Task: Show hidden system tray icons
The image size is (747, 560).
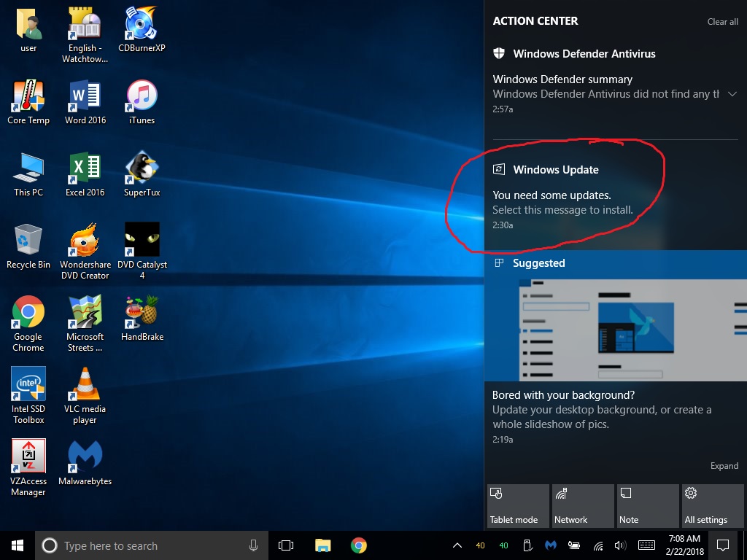Action: tap(457, 545)
